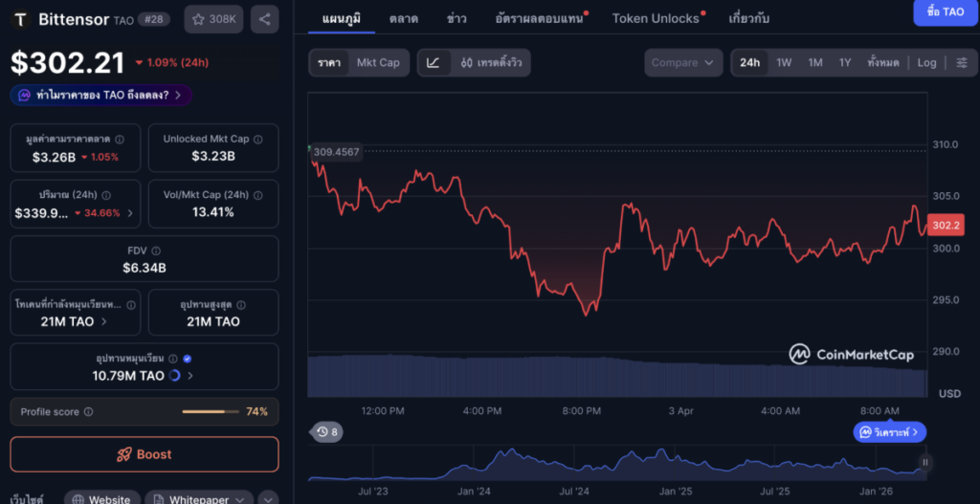Click the share icon next to watchlist
This screenshot has height=504, width=980.
point(264,18)
